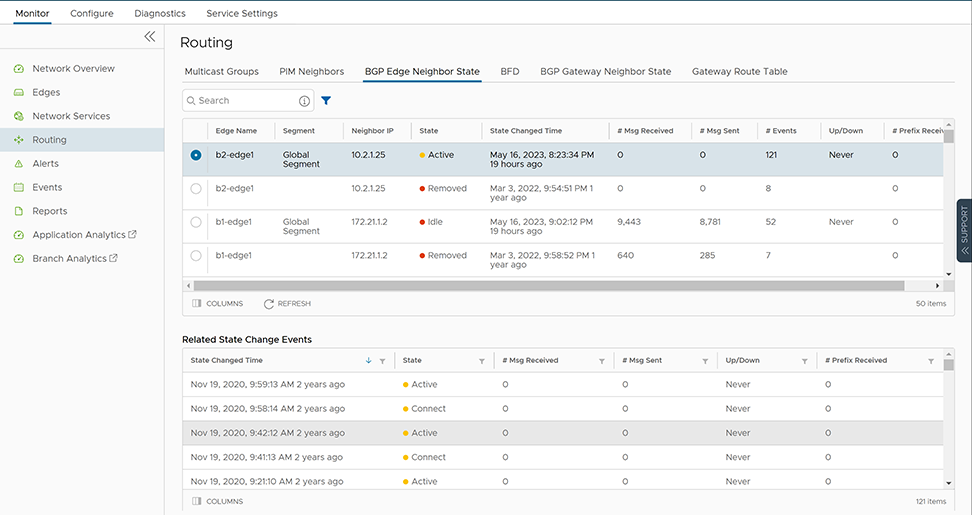The image size is (972, 515).
Task: Click in the Search input field
Action: tap(245, 101)
